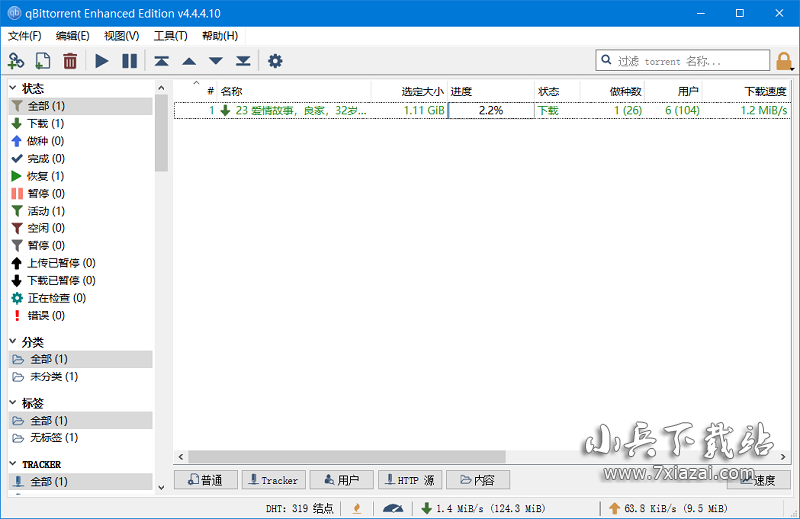Click the torrent's 2.2% progress bar

[490, 110]
